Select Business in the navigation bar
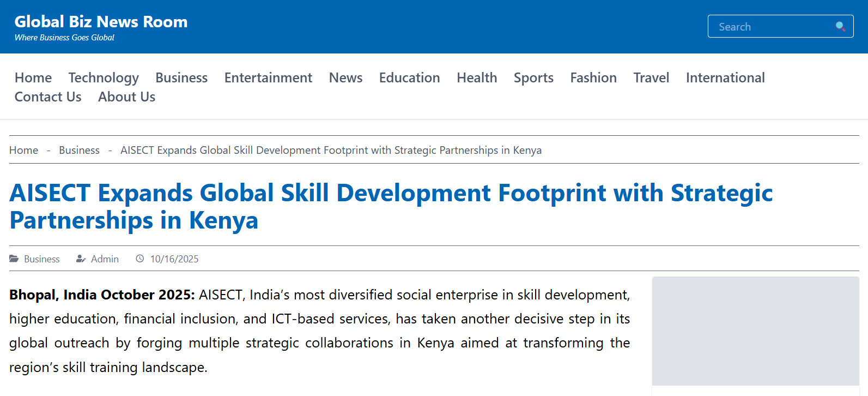The width and height of the screenshot is (868, 396). 181,78
